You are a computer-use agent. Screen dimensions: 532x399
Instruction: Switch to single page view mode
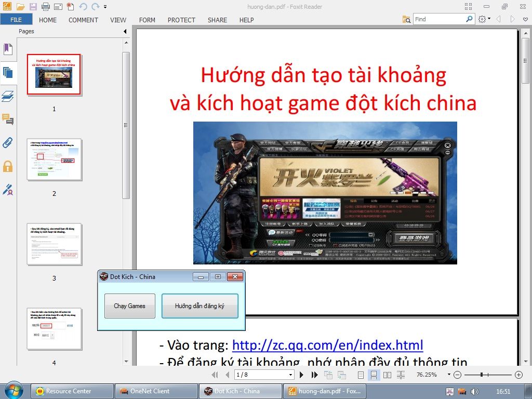361,375
